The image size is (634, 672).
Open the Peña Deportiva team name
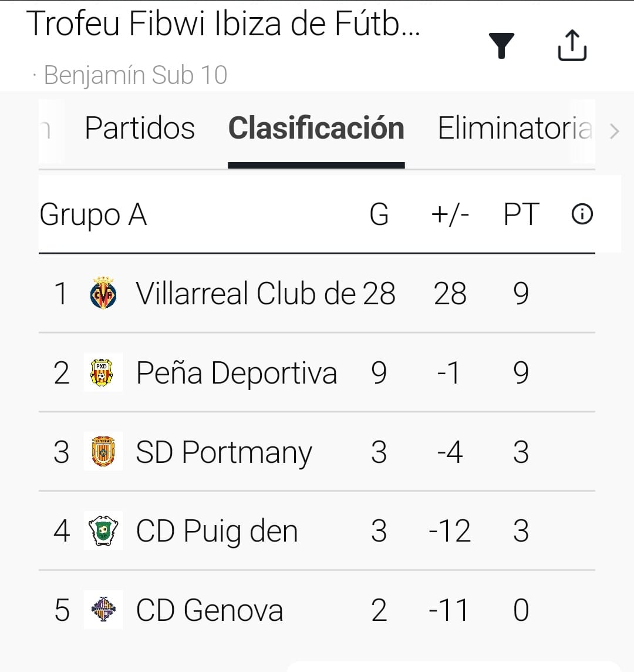(237, 373)
